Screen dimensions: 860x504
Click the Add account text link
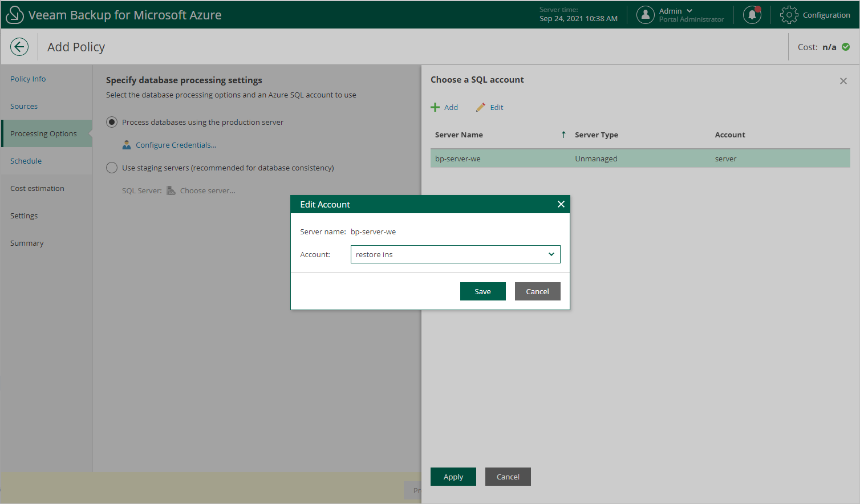click(451, 107)
